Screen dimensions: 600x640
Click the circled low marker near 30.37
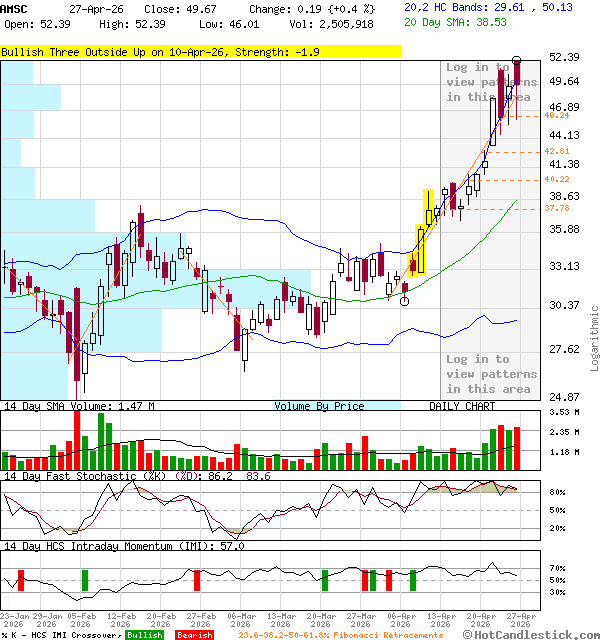pos(404,301)
